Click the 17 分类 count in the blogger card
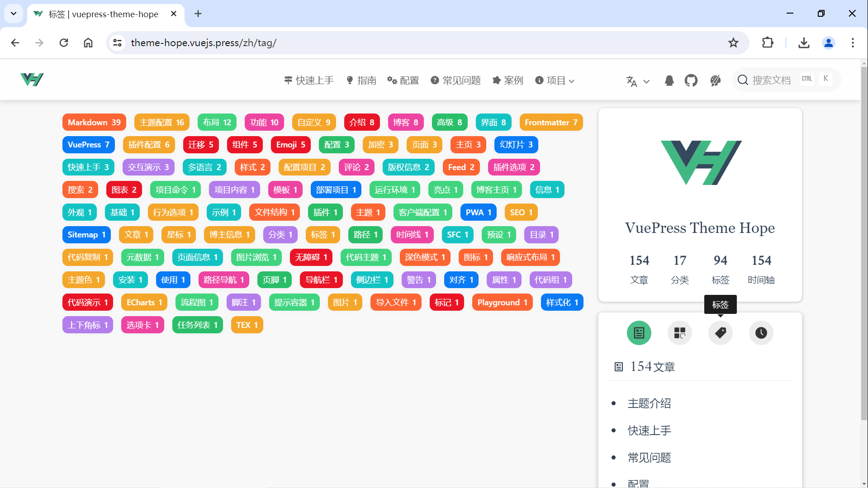Image resolution: width=868 pixels, height=488 pixels. pos(679,270)
